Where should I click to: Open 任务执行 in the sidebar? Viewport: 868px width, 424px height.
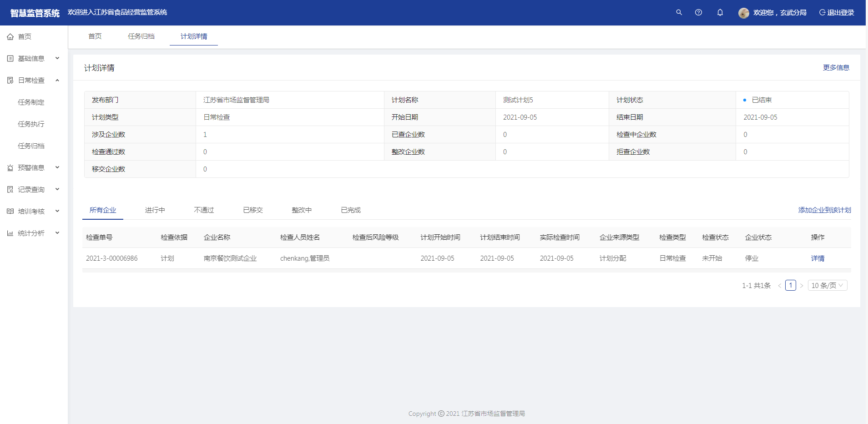click(31, 124)
